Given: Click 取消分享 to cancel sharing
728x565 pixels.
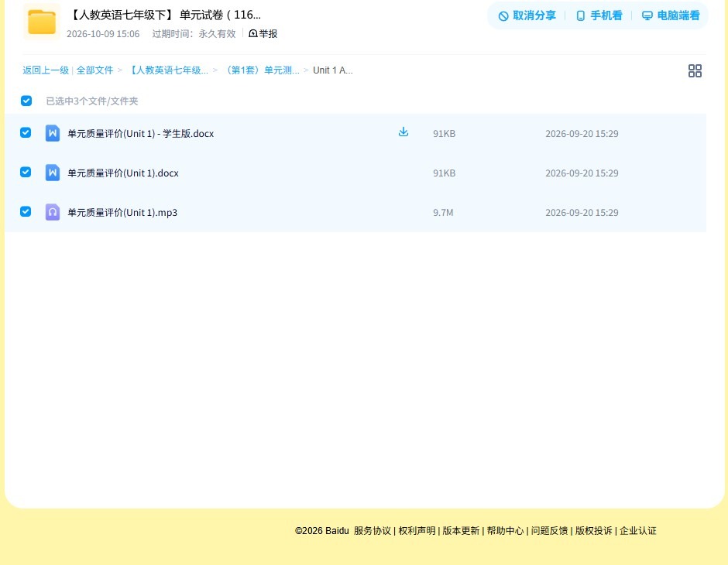Looking at the screenshot, I should [x=527, y=15].
